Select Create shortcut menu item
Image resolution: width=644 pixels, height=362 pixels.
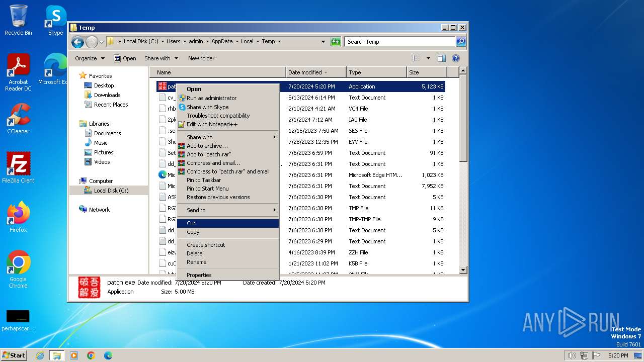[x=228, y=245]
